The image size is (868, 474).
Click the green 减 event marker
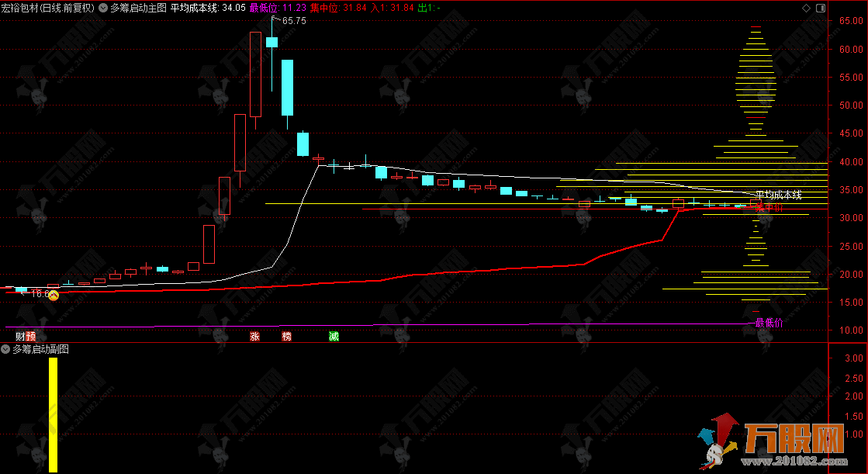[x=334, y=337]
